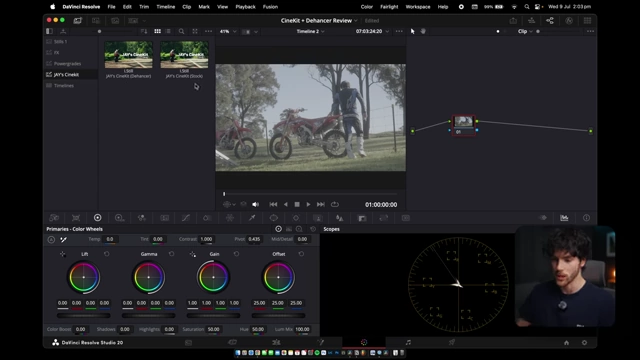The image size is (640, 360).
Task: Toggle color bars mode in Primaries header
Action: [289, 229]
